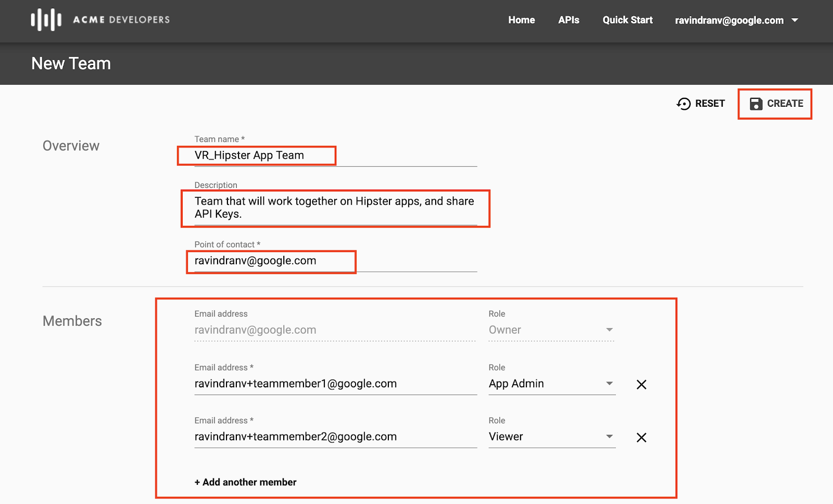Click into the Description text area
The image size is (833, 504).
coord(336,208)
